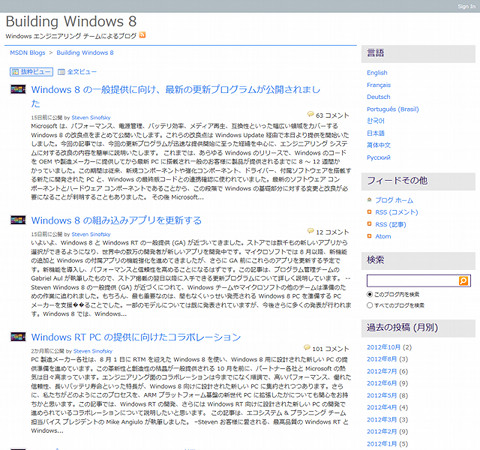The height and width of the screenshot is (450, 480).
Task: Switch language to Français
Action: [379, 85]
